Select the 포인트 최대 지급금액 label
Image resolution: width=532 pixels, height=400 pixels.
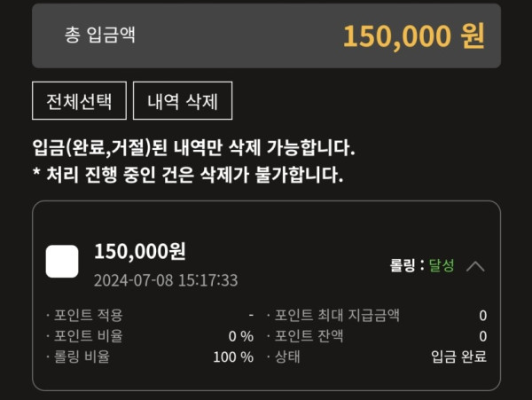pyautogui.click(x=337, y=315)
